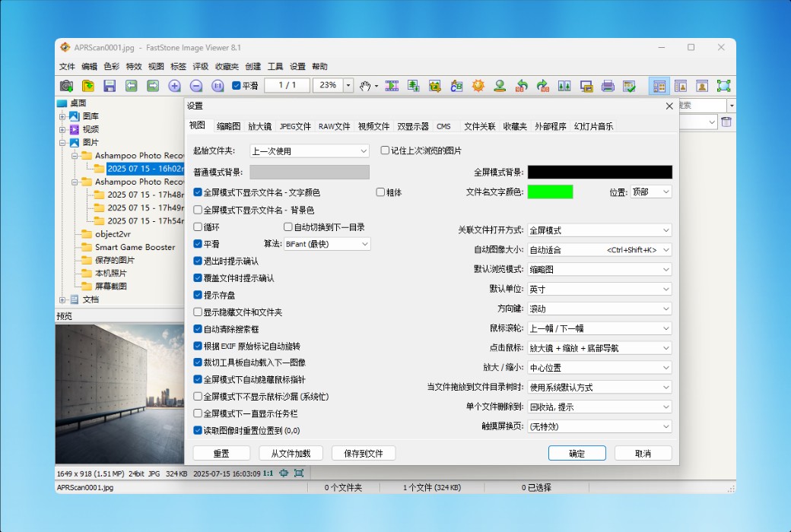791x532 pixels.
Task: Check the 粗体 checkbox
Action: click(380, 192)
